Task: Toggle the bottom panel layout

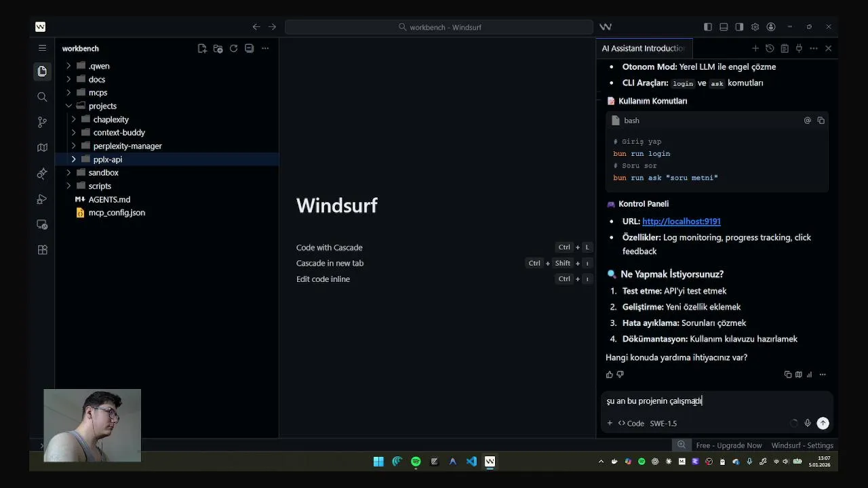Action: (724, 27)
